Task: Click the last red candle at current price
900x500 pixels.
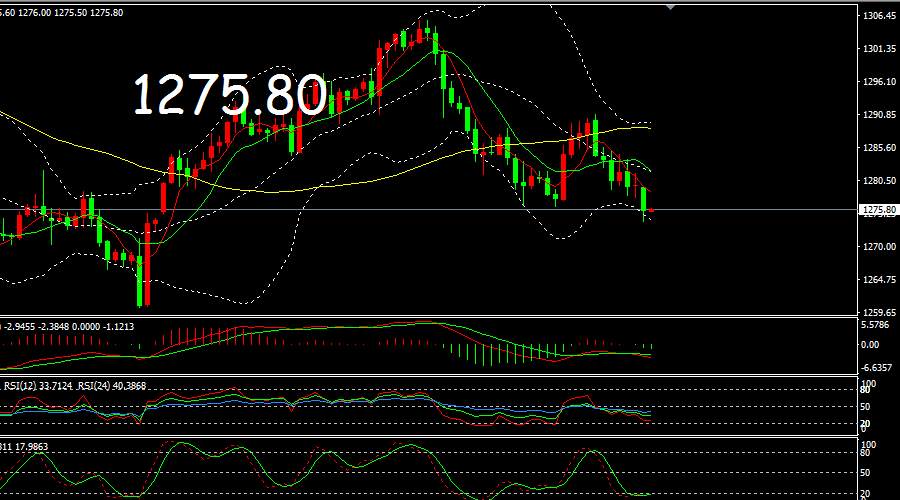Action: [650, 211]
